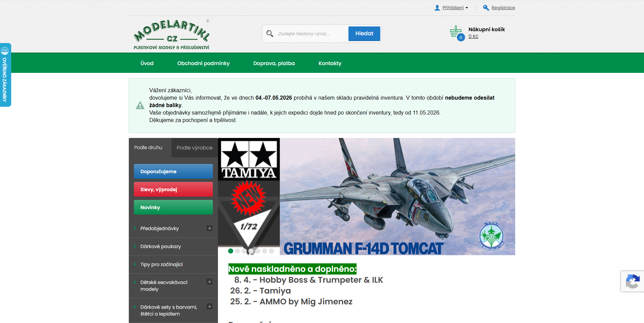This screenshot has width=644, height=323.
Task: Select the second carousel slide dot
Action: 238,251
